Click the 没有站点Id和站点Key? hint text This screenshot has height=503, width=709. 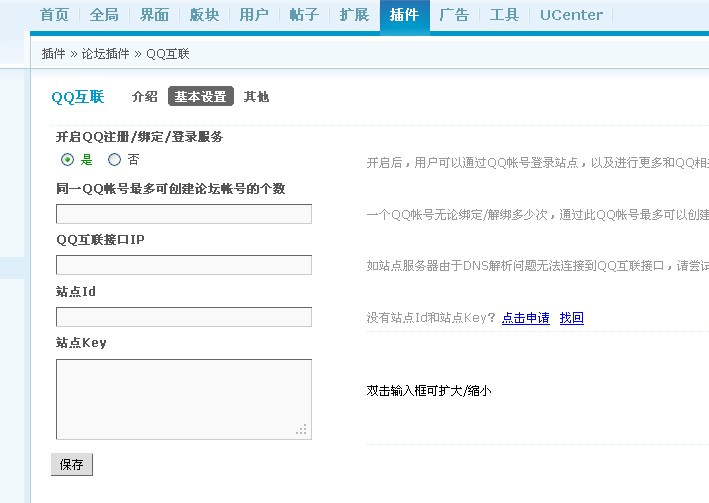pos(431,318)
